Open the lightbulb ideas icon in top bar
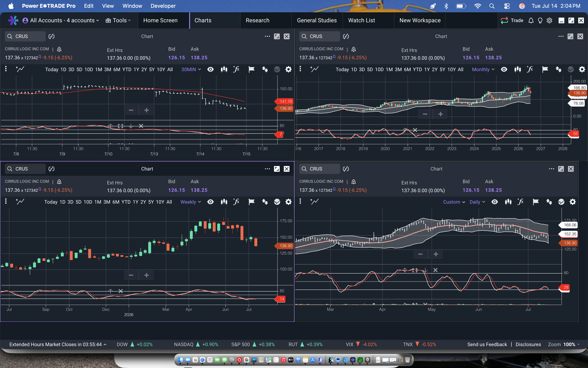The image size is (588, 368). [540, 20]
